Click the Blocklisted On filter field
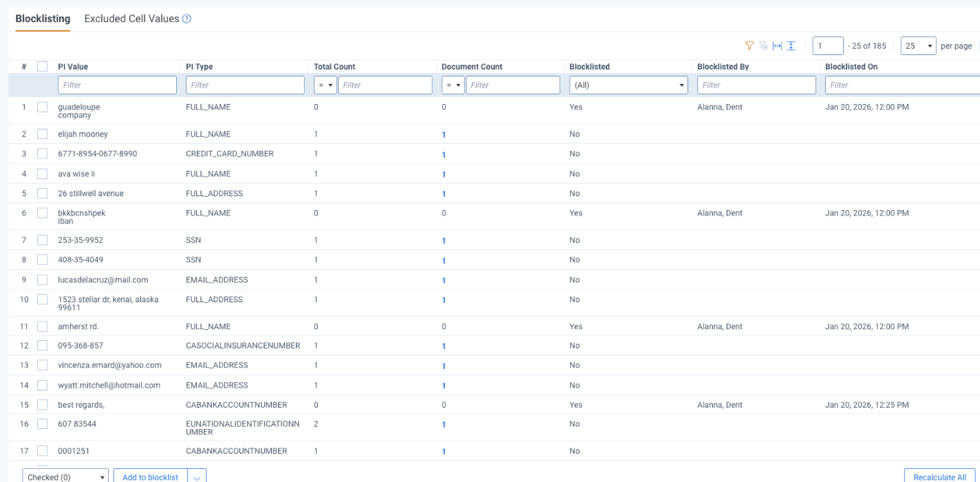Viewport: 980px width, 482px height. tap(902, 85)
